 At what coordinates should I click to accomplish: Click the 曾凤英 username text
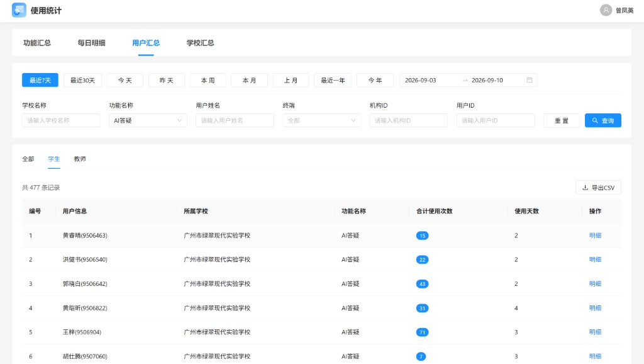click(x=625, y=11)
